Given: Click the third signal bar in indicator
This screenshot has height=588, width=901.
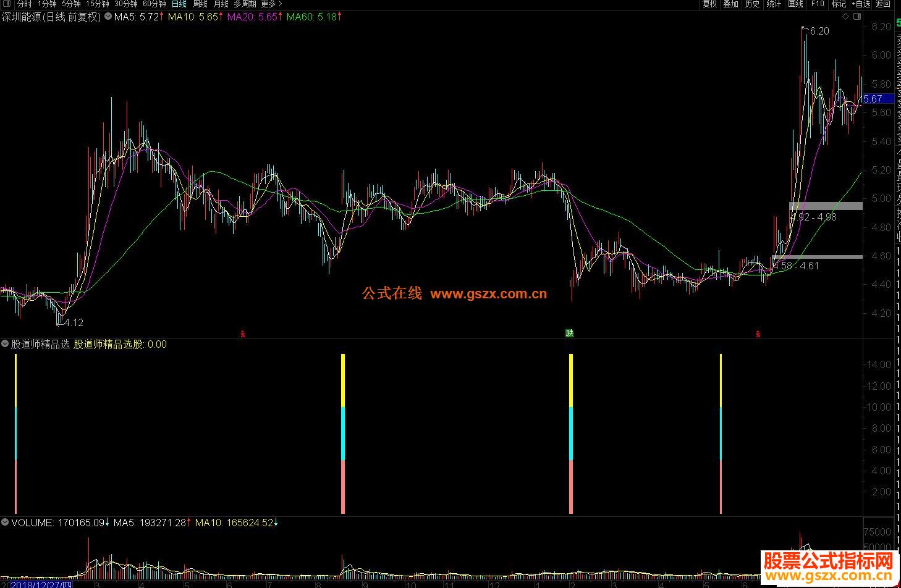Looking at the screenshot, I should tap(571, 434).
